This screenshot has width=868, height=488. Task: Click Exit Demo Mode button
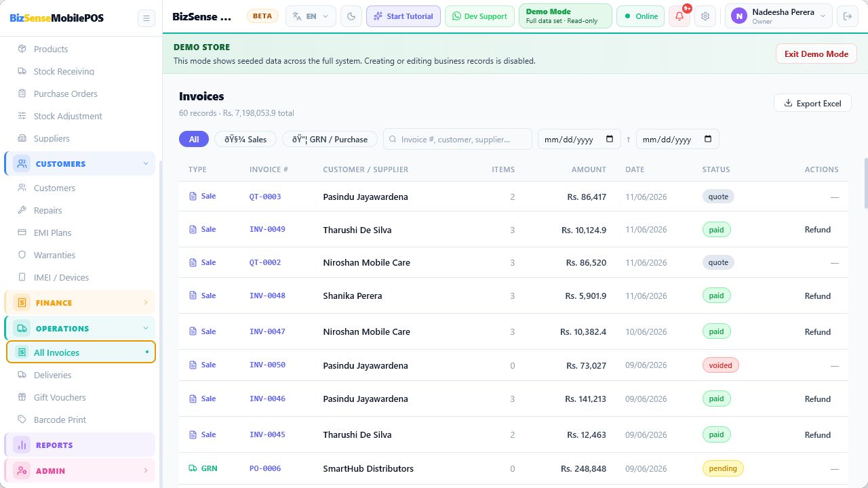[x=816, y=54]
